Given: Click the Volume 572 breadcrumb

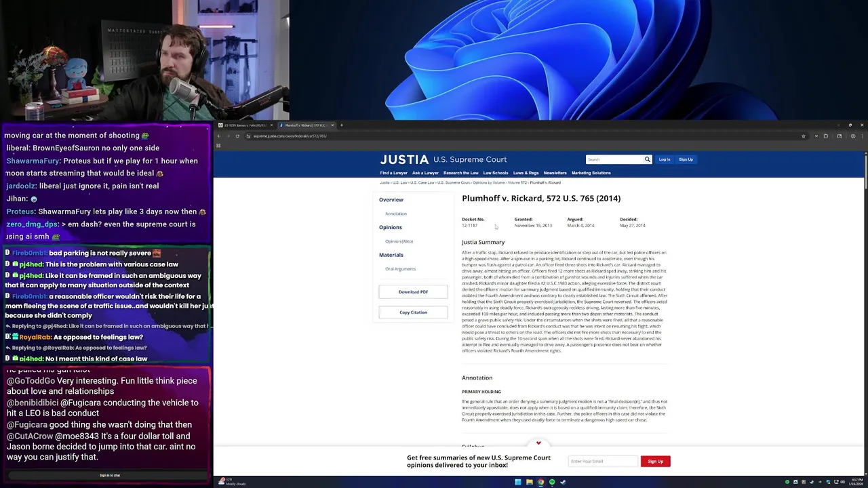Looking at the screenshot, I should 517,183.
